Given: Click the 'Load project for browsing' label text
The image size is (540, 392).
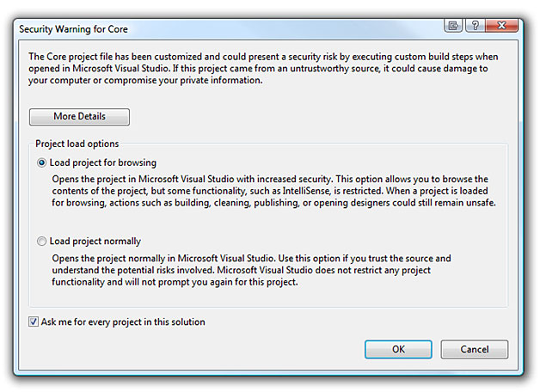Looking at the screenshot, I should [x=103, y=162].
